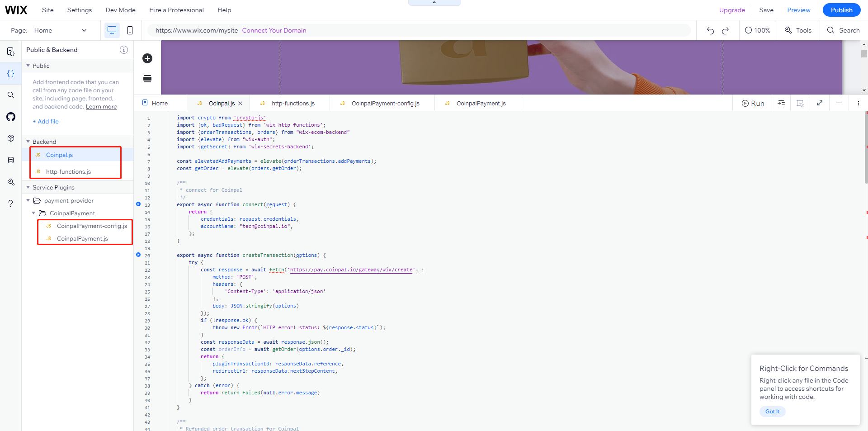
Task: Select the Public & Backend braces icon
Action: point(11,73)
